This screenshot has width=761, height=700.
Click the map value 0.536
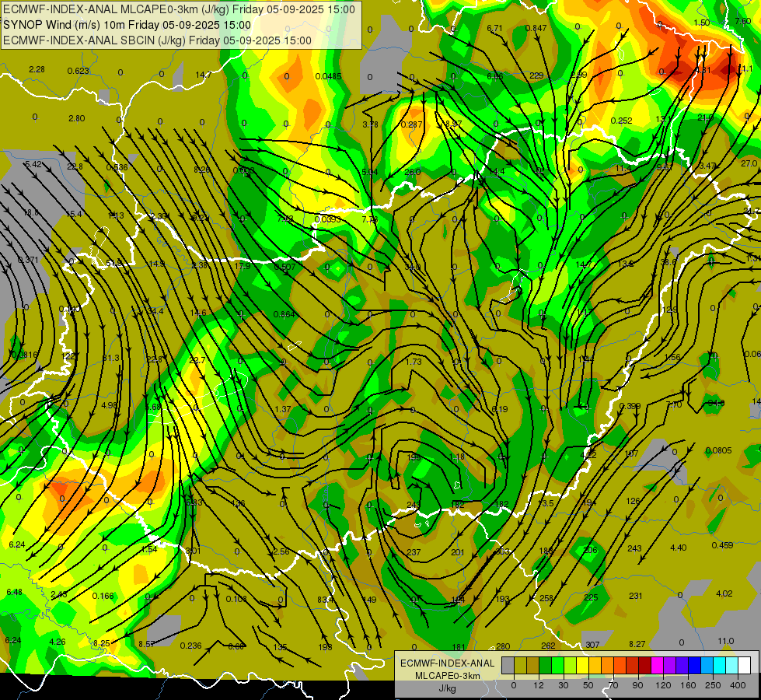pos(117,167)
